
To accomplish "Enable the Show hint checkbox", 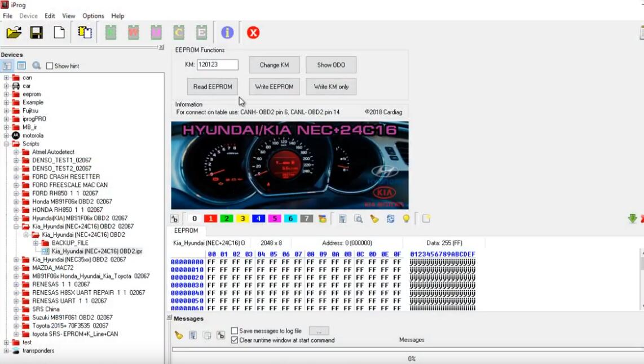I will point(50,66).
